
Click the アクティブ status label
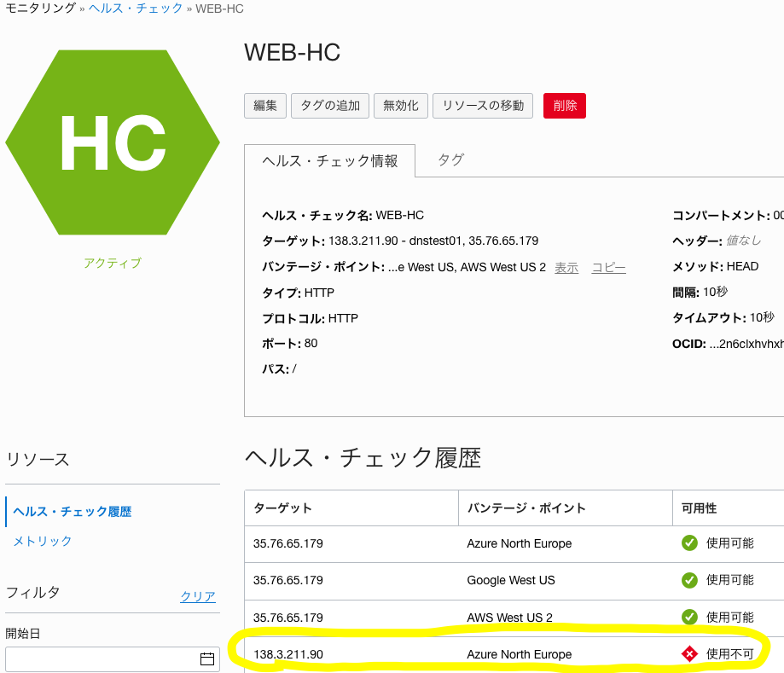pyautogui.click(x=113, y=263)
